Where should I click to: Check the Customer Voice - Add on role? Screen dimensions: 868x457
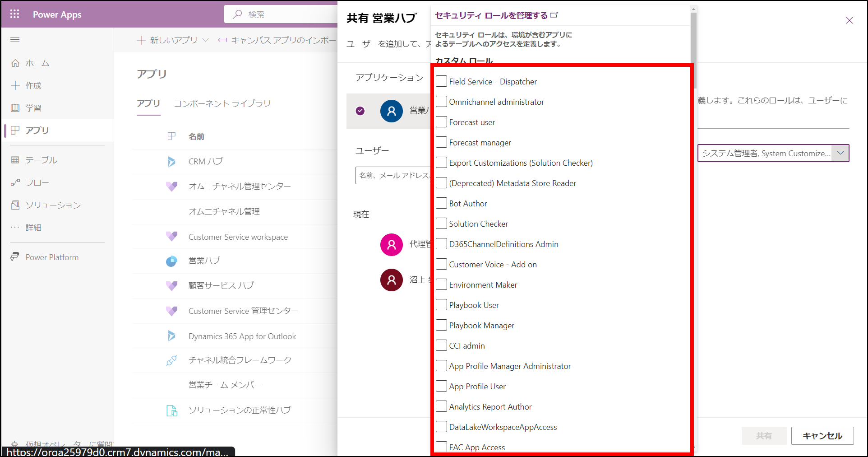[441, 264]
